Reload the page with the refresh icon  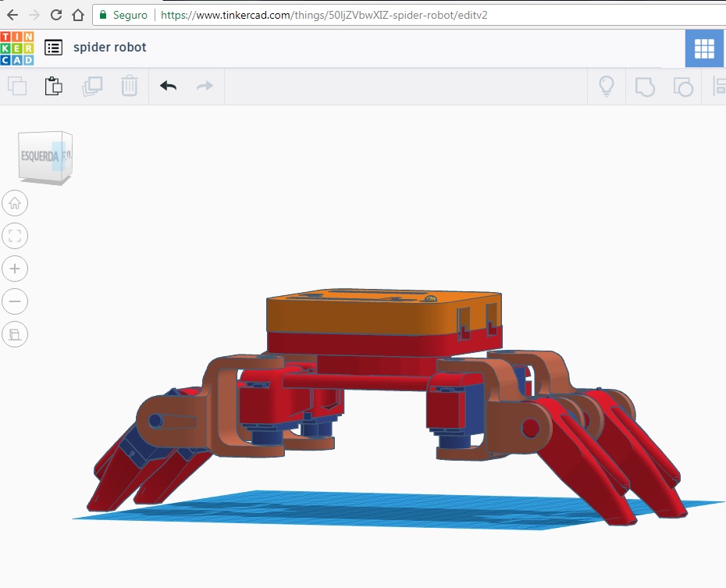tap(56, 15)
